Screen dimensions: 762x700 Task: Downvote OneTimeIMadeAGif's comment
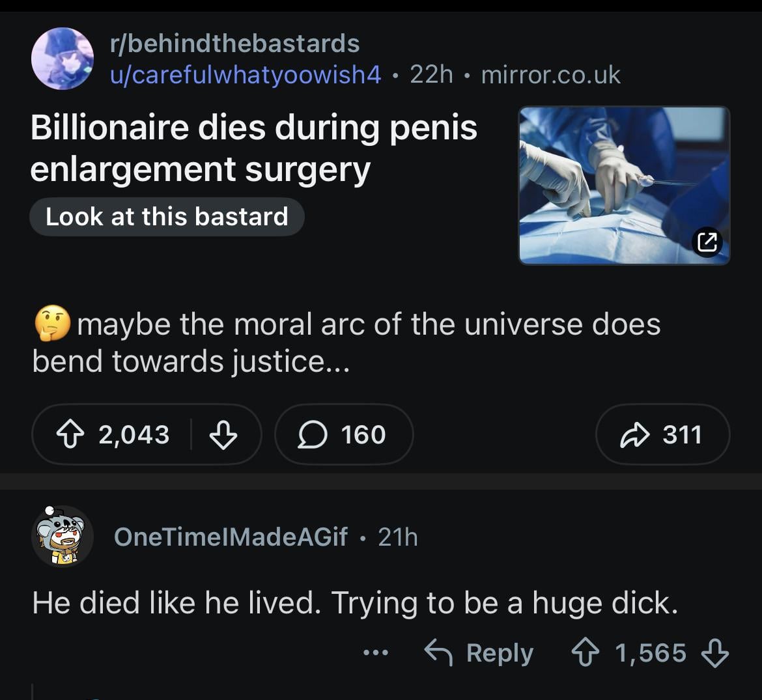pos(716,652)
